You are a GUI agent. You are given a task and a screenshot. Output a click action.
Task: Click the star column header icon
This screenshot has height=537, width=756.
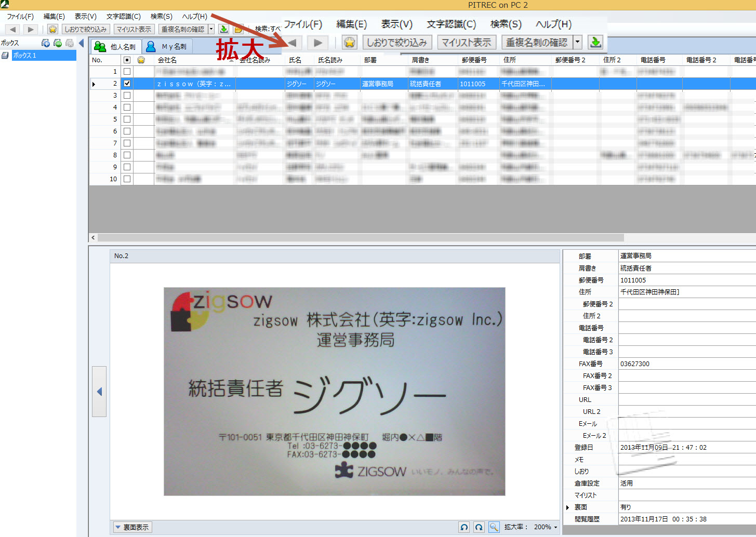[141, 60]
